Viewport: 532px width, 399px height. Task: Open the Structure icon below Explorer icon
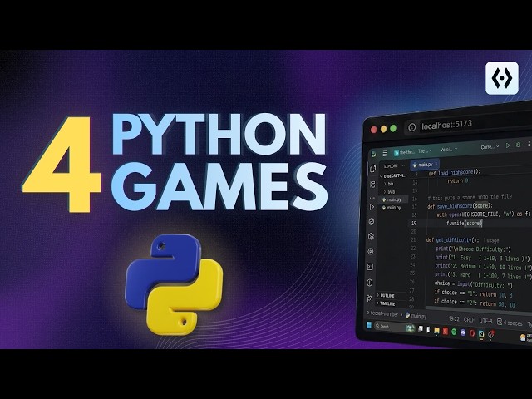point(372,185)
